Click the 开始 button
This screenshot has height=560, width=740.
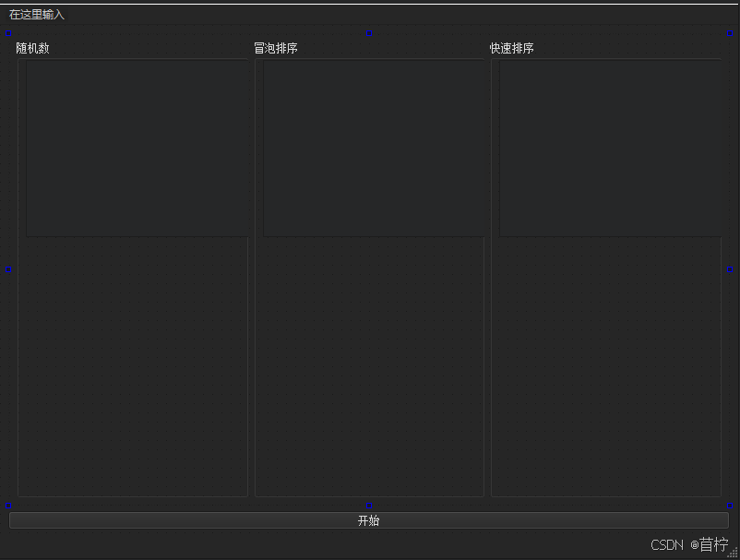coord(368,520)
